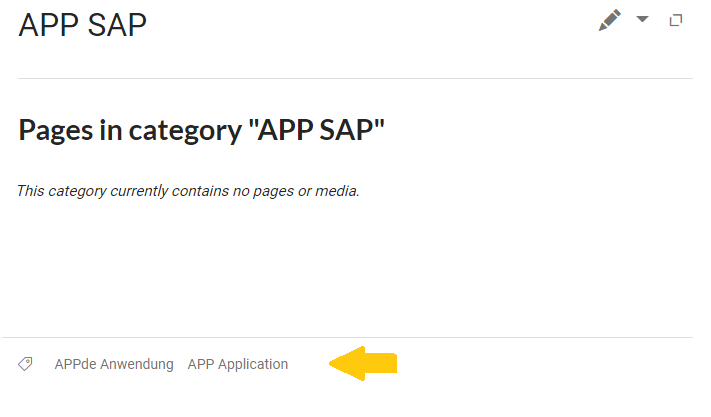Image resolution: width=711 pixels, height=417 pixels.
Task: Open the APPde Anwendung category link
Action: click(x=114, y=364)
